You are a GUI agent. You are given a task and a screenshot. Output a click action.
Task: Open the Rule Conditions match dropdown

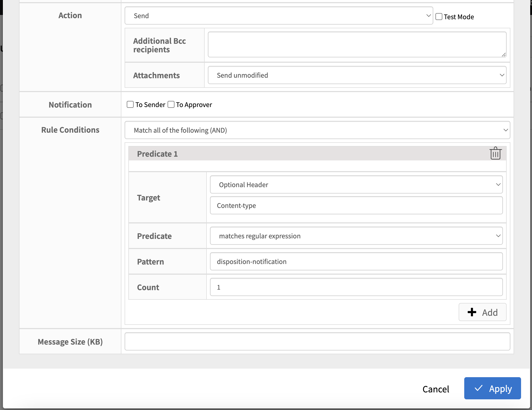tap(317, 130)
